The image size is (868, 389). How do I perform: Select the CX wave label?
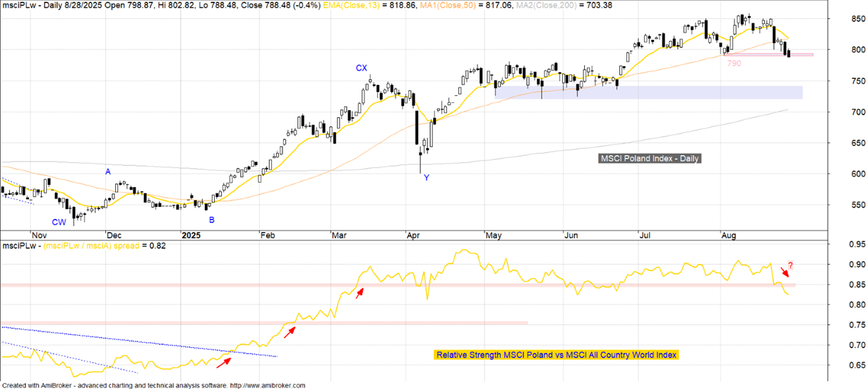(x=361, y=68)
